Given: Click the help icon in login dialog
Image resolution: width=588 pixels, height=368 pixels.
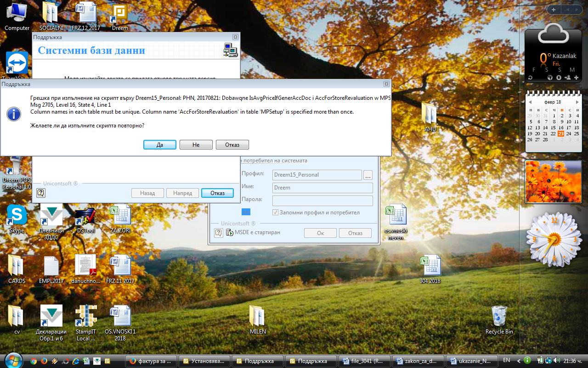Looking at the screenshot, I should pyautogui.click(x=218, y=233).
